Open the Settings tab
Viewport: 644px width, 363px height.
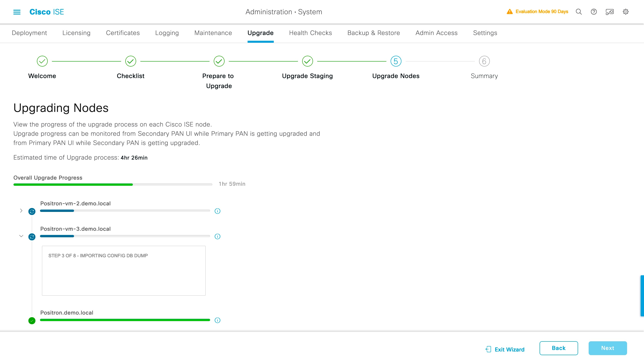pyautogui.click(x=485, y=33)
